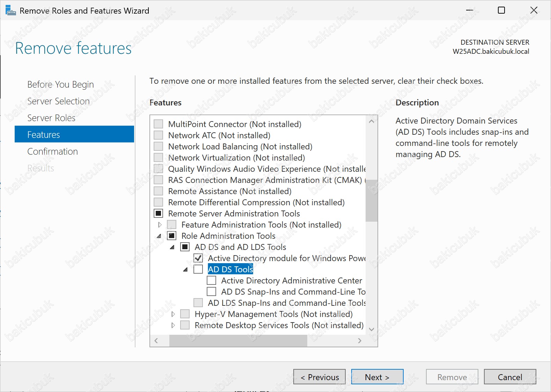Open the Server Roles step
This screenshot has width=551, height=392.
pyautogui.click(x=51, y=118)
